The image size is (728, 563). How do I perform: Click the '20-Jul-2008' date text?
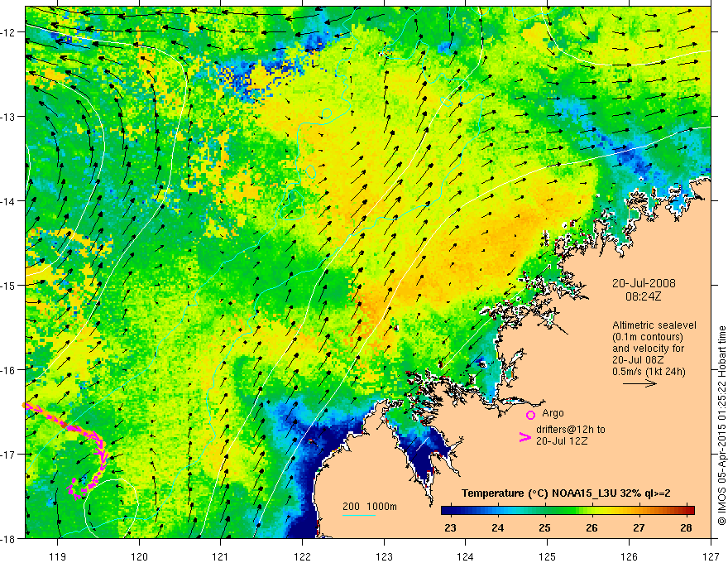(644, 283)
